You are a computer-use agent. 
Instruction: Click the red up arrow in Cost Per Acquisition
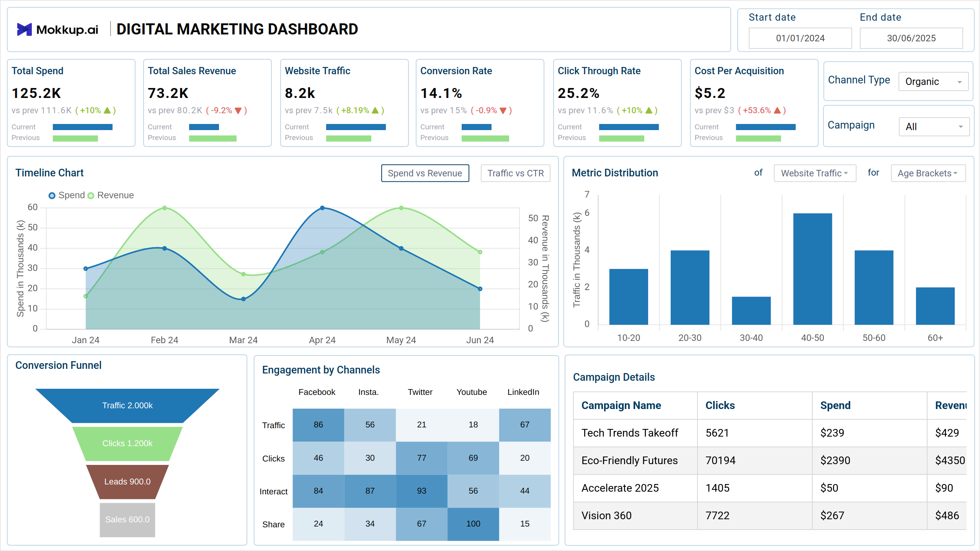(x=777, y=111)
